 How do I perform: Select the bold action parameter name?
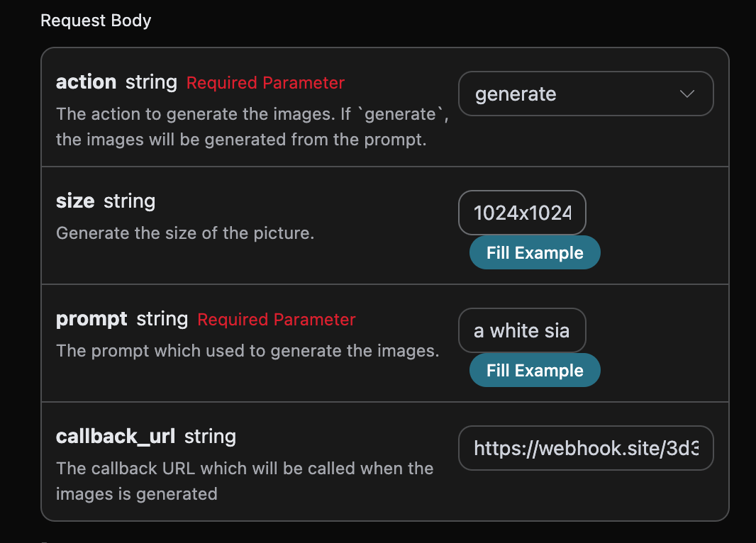(86, 82)
